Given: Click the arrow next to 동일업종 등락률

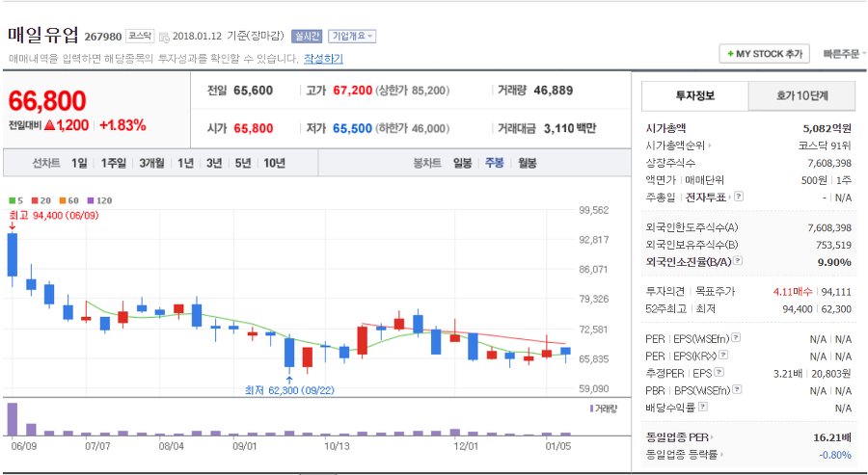Looking at the screenshot, I should click(x=720, y=455).
